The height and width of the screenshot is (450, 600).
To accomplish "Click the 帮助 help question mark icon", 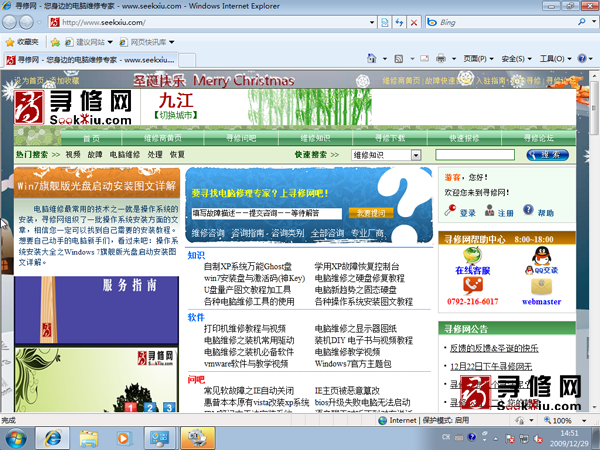I will tap(528, 210).
